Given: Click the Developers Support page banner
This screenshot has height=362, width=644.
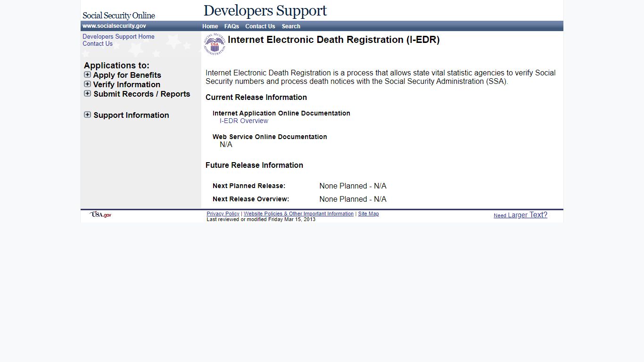Looking at the screenshot, I should pyautogui.click(x=265, y=10).
